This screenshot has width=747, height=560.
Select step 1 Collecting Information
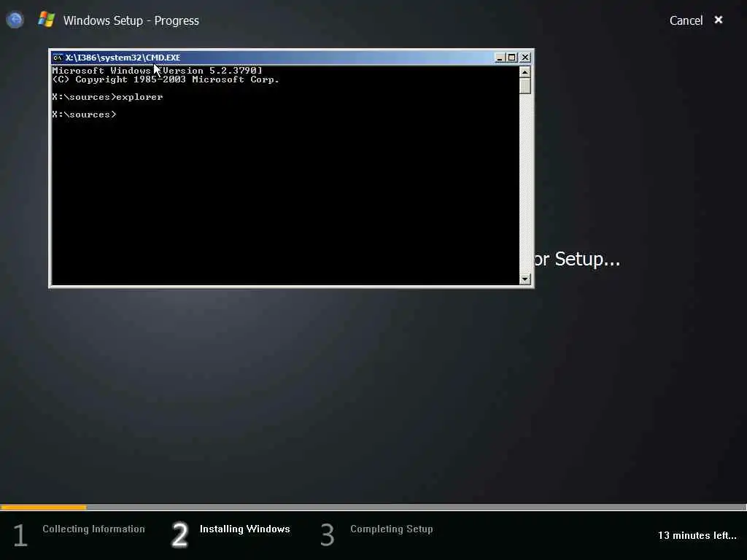[79, 534]
